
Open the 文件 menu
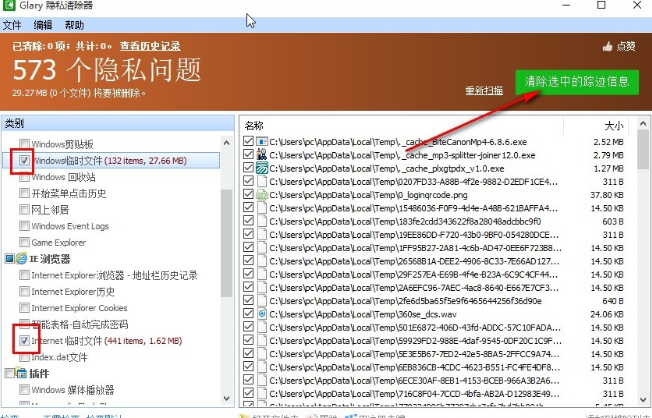coord(12,24)
